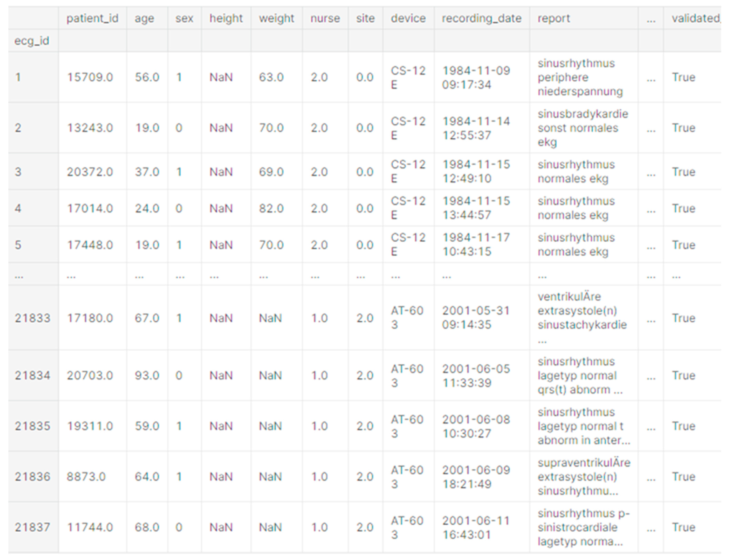This screenshot has width=731, height=560.
Task: Select patient_id value 17014.0
Action: coord(90,209)
